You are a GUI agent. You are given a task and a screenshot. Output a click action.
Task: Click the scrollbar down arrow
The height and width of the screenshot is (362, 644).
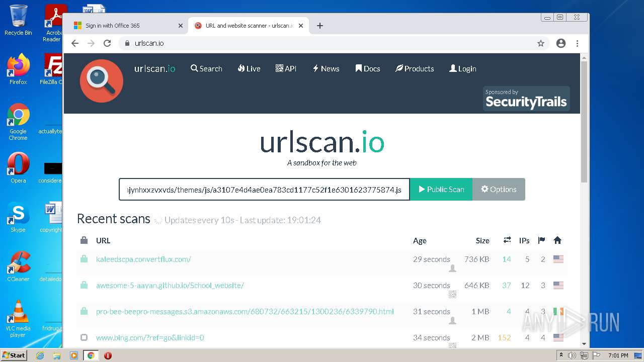pyautogui.click(x=584, y=344)
